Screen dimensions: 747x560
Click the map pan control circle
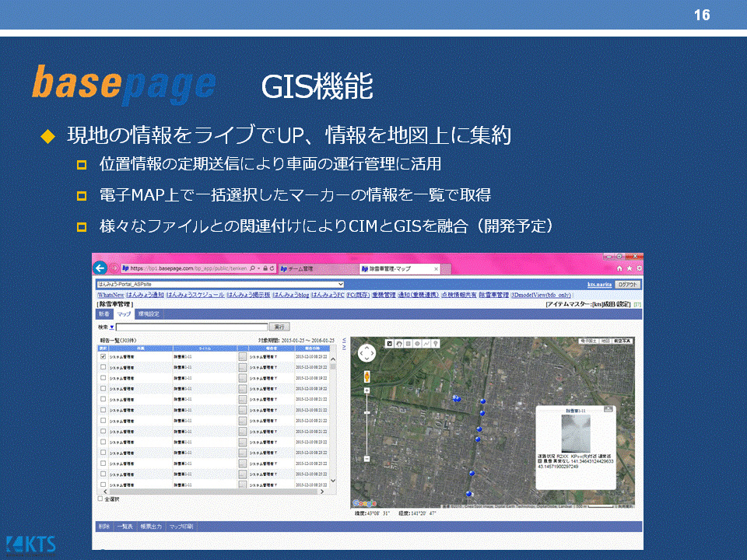point(366,353)
